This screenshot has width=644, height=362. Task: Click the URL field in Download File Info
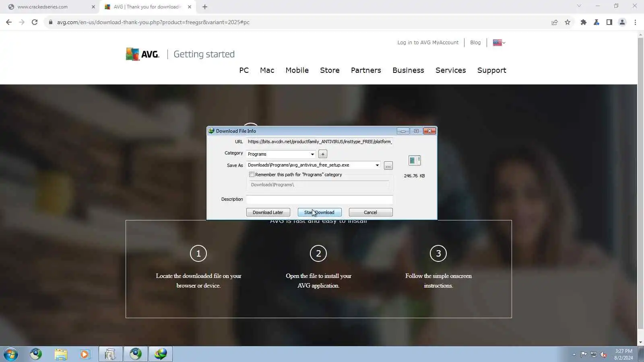320,142
